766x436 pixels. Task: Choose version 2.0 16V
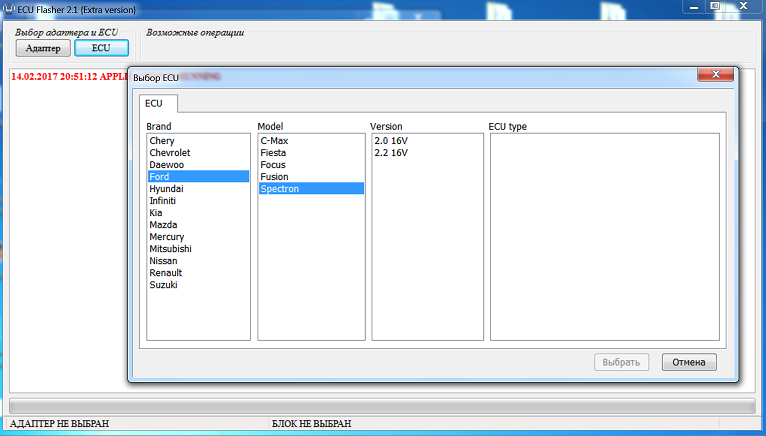(x=427, y=141)
